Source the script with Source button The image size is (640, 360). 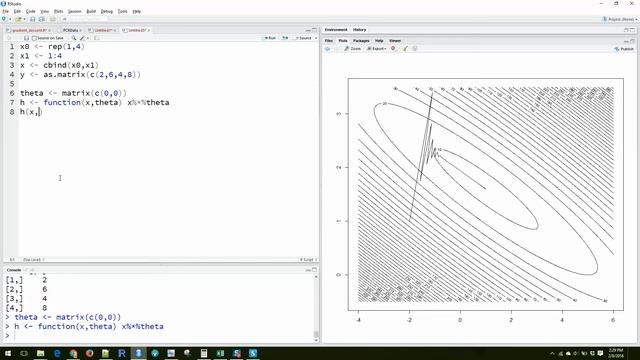click(304, 38)
